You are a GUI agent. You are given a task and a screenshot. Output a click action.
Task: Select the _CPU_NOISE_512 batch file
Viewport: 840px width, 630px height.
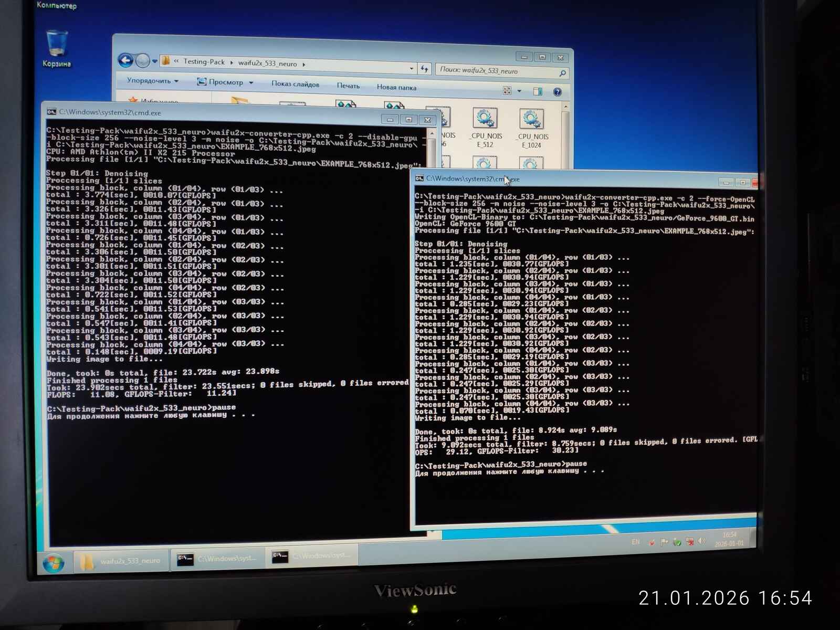coord(486,128)
